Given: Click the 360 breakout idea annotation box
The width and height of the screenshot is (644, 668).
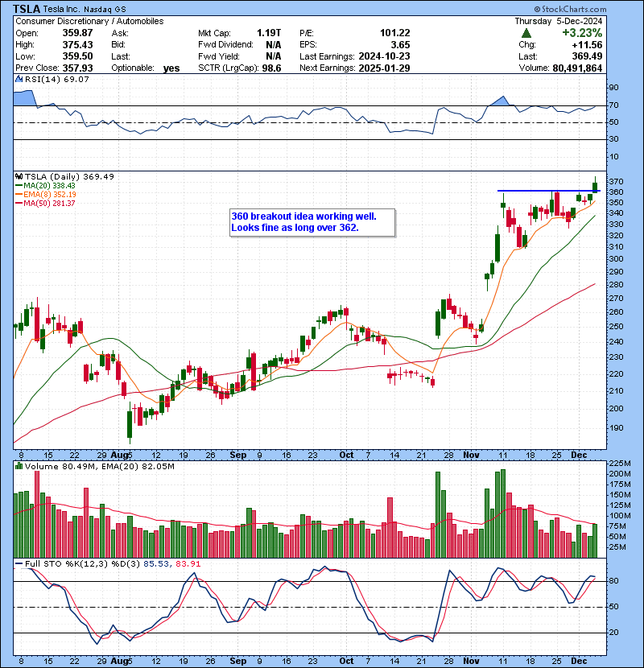Looking at the screenshot, I should pyautogui.click(x=312, y=222).
